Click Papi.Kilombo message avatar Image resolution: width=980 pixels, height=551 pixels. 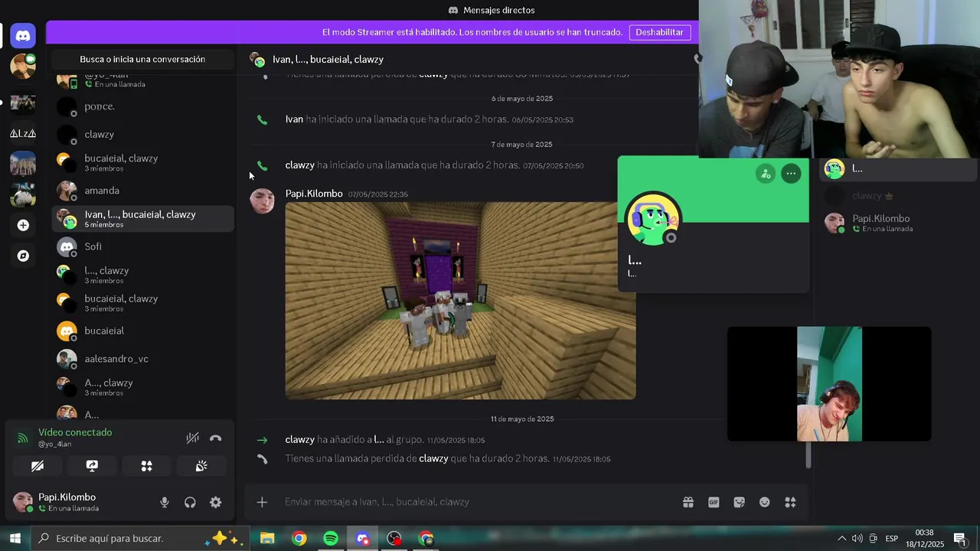(262, 201)
